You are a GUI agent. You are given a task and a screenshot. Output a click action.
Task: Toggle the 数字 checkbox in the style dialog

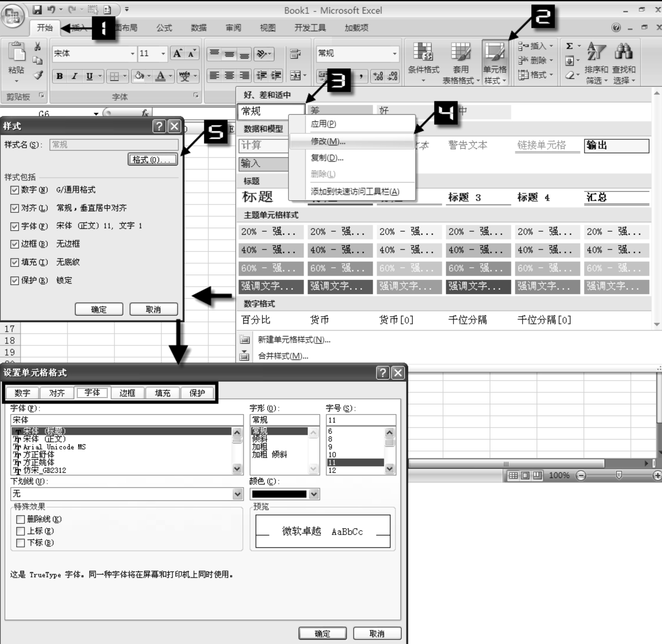click(x=14, y=190)
